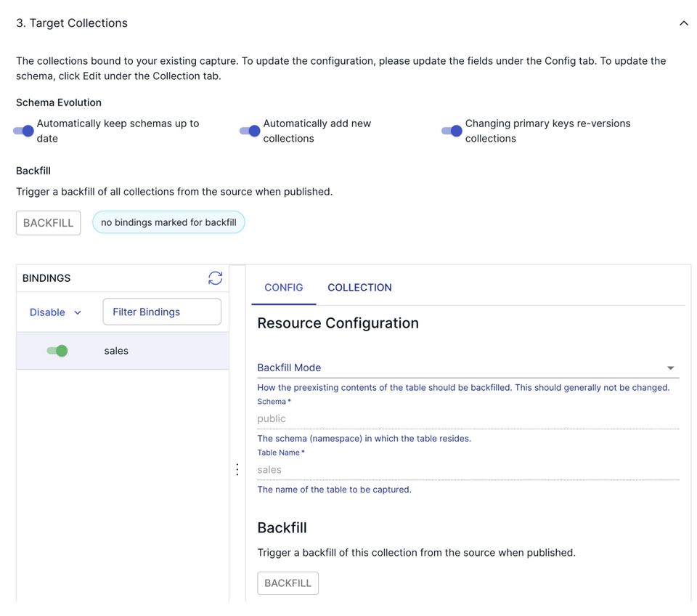Click the Backfill button under Resource Configuration
Image resolution: width=697 pixels, height=616 pixels.
(x=288, y=583)
